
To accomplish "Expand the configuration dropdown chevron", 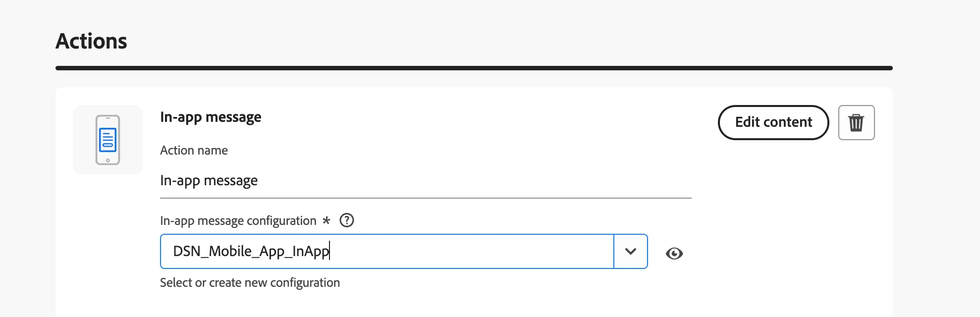I will click(630, 251).
